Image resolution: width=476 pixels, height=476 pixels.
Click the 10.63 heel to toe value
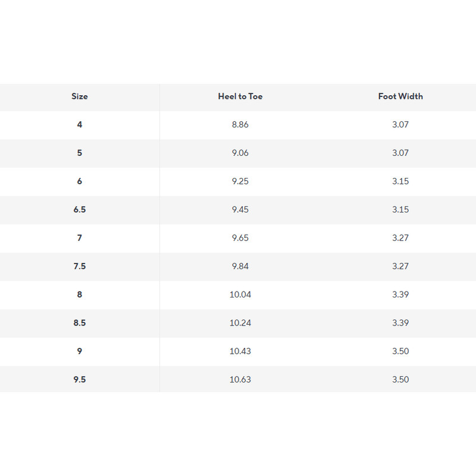[x=240, y=379]
